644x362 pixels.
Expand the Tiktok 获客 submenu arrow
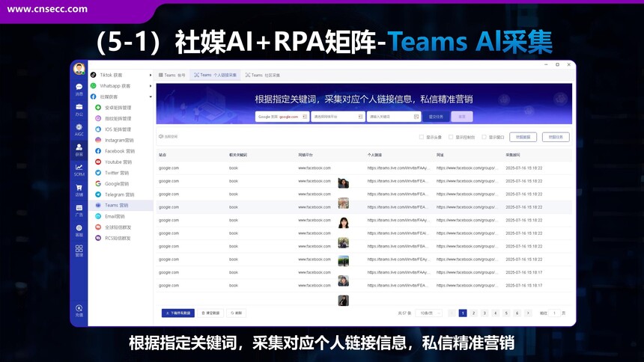[x=151, y=75]
